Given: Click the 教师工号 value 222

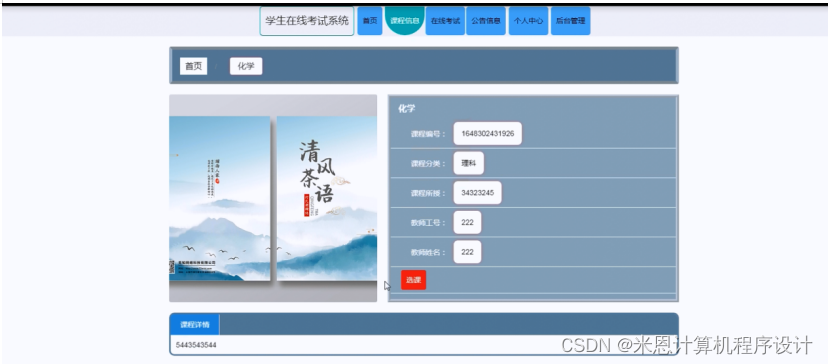Looking at the screenshot, I should 467,222.
